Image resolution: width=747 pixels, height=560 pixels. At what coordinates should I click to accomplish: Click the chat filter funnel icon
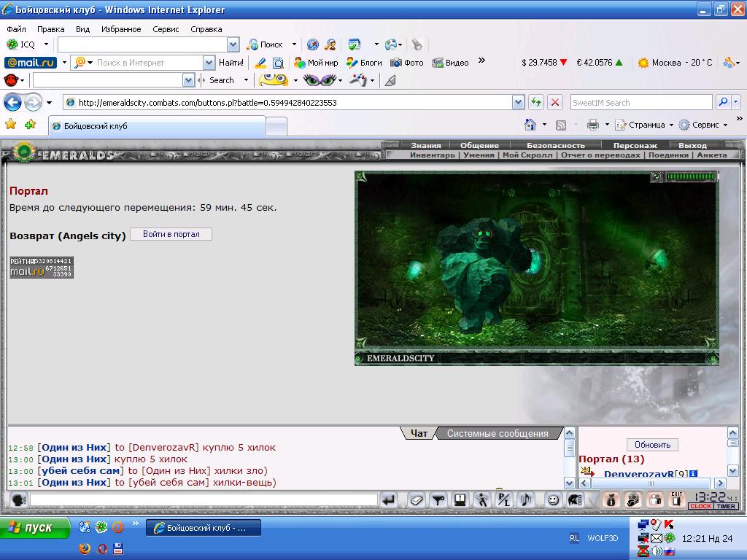click(438, 500)
